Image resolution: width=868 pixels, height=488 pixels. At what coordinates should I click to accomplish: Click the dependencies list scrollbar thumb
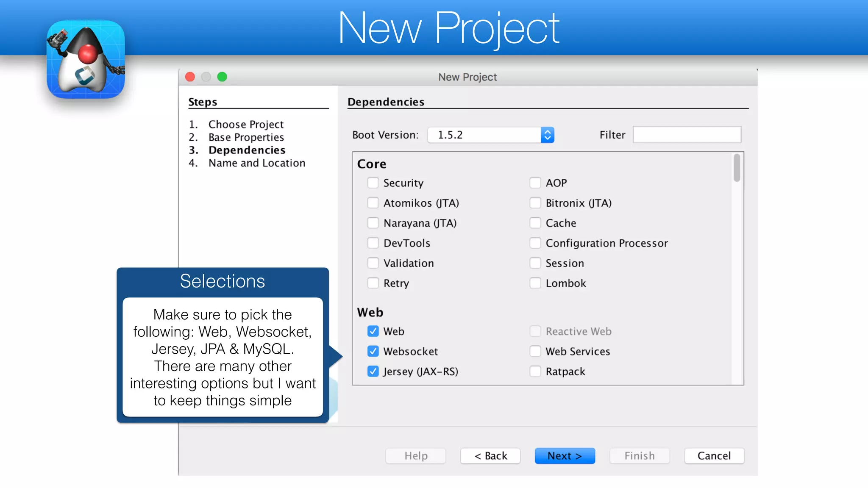(737, 168)
